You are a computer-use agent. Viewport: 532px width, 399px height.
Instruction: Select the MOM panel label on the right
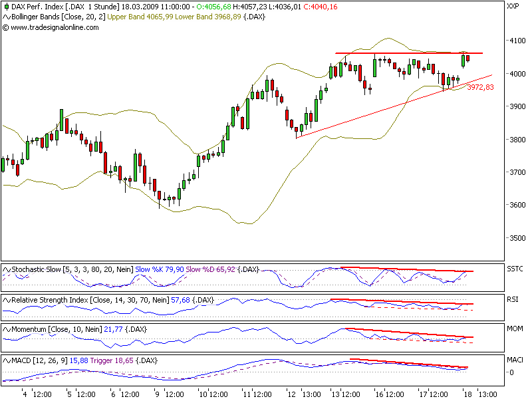(x=514, y=329)
